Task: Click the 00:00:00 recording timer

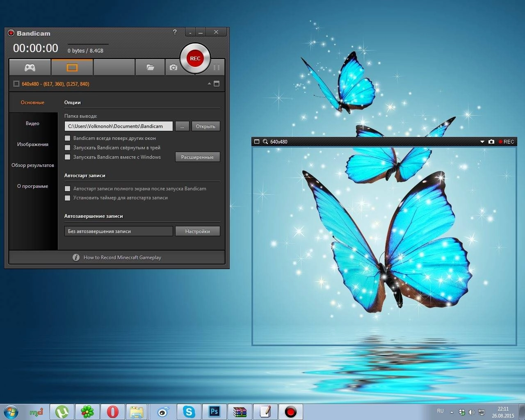Action: coord(36,48)
